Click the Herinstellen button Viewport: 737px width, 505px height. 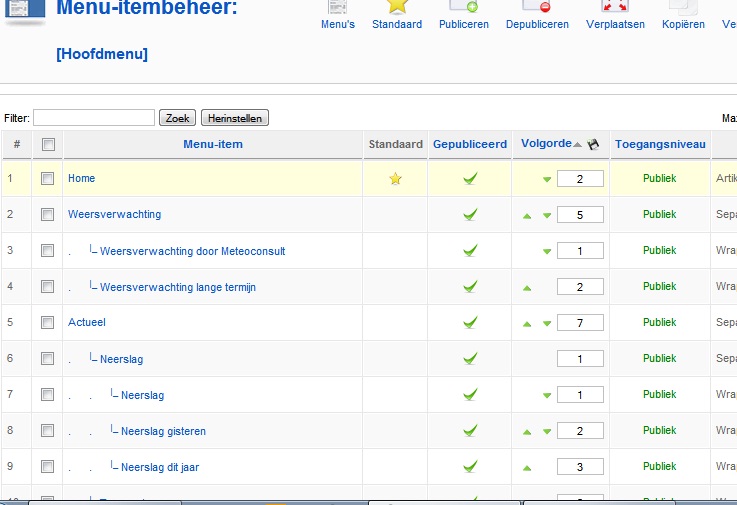click(235, 118)
